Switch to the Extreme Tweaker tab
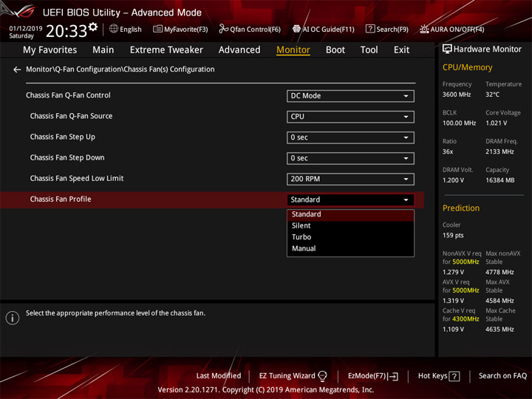The height and width of the screenshot is (399, 532). (x=166, y=50)
